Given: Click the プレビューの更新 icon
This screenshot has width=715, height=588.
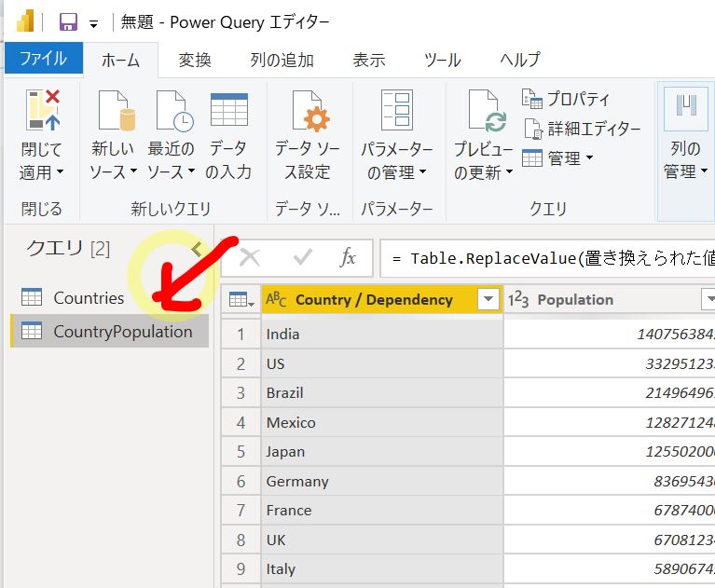Looking at the screenshot, I should point(488,110).
